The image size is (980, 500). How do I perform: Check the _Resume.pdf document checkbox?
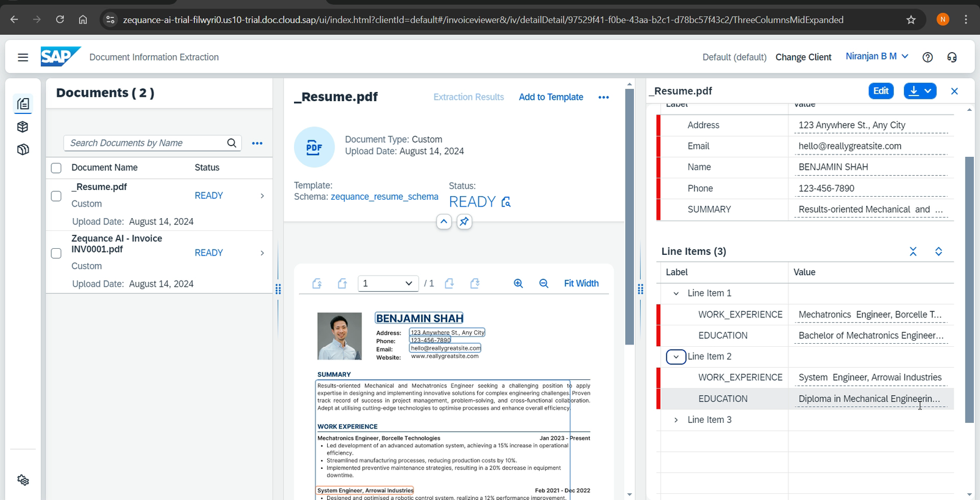[56, 196]
